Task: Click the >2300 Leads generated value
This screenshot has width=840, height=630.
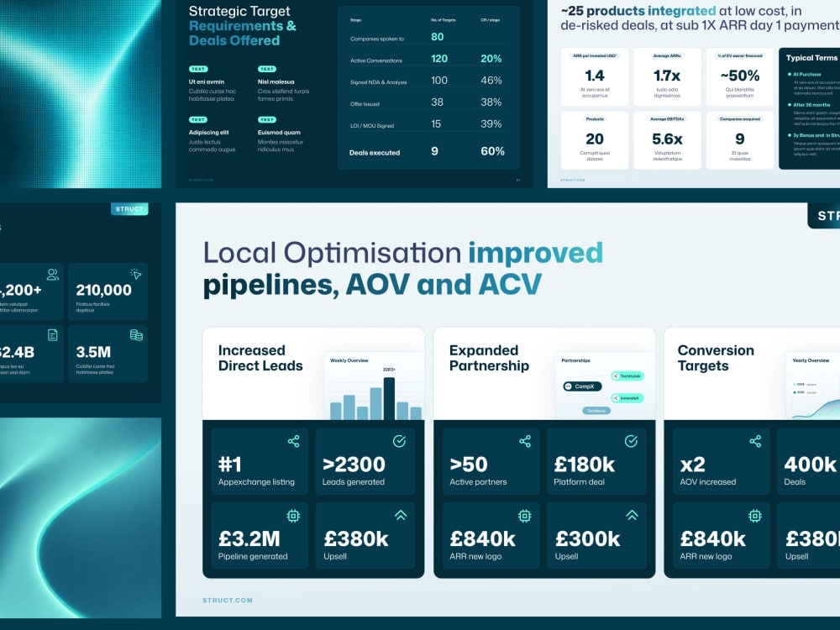Action: tap(354, 464)
